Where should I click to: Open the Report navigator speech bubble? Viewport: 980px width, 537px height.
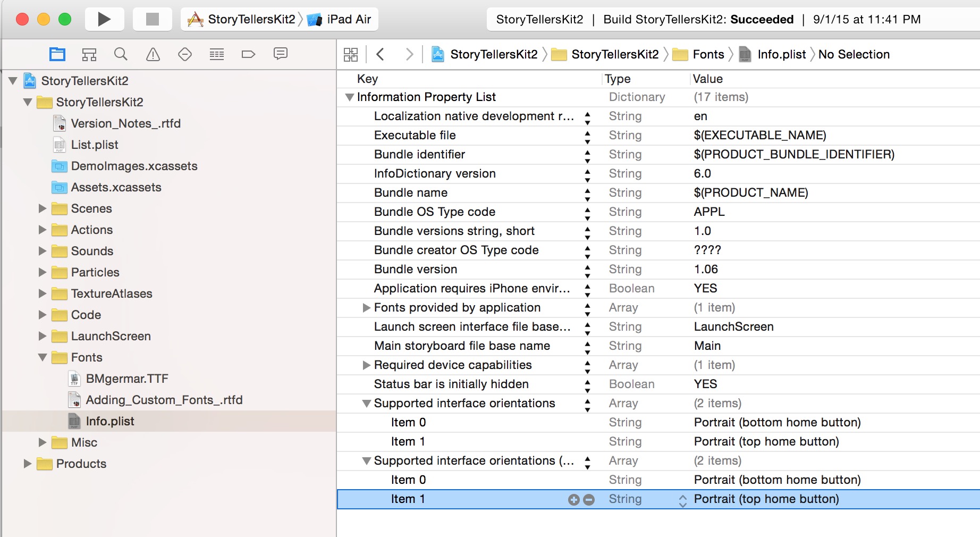280,54
